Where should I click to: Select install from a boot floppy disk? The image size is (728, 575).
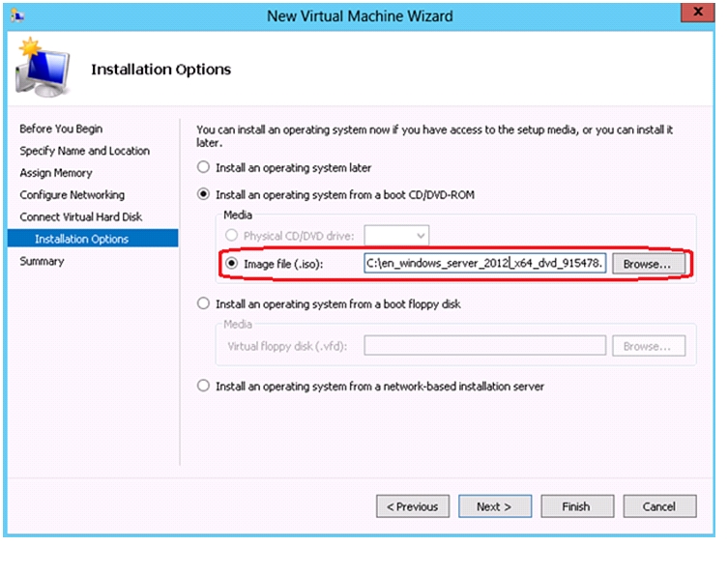[x=203, y=303]
